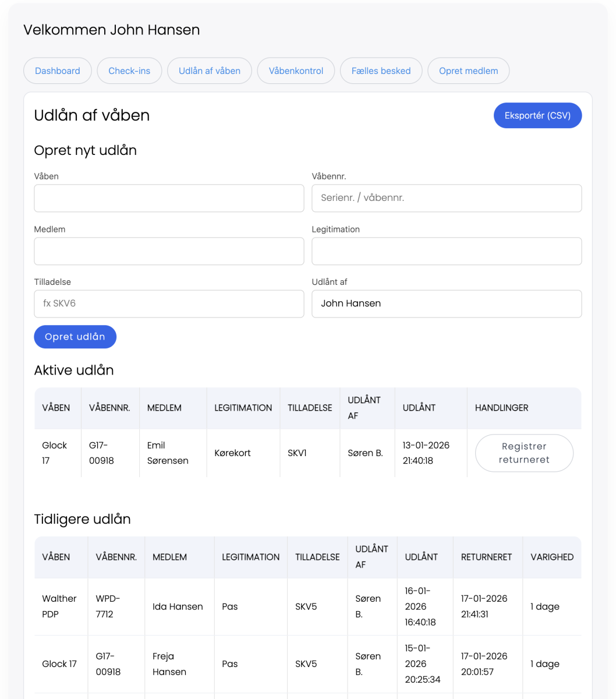Viewport: 616px width, 699px height.
Task: Go to the Våbenkontrol tab
Action: [296, 71]
